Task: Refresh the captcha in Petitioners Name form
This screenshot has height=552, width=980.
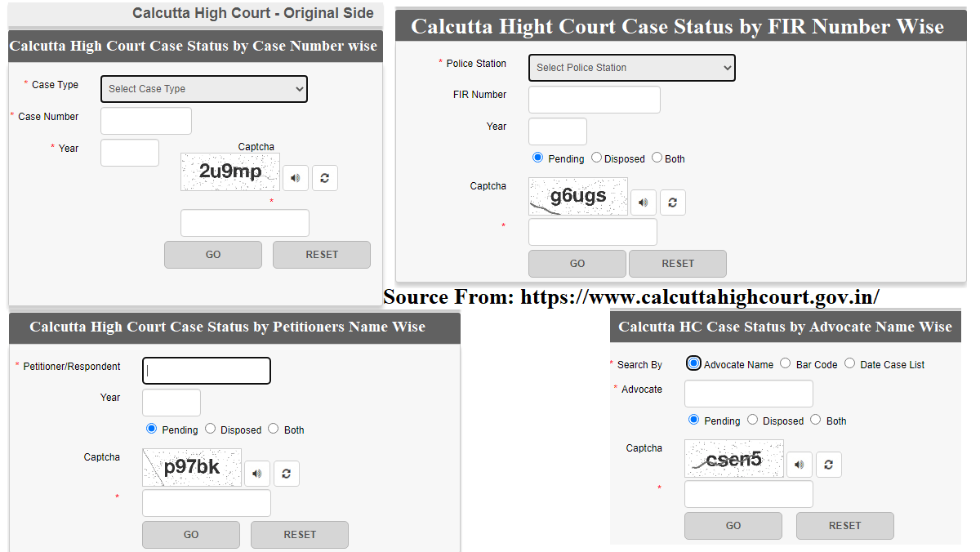Action: [x=287, y=473]
